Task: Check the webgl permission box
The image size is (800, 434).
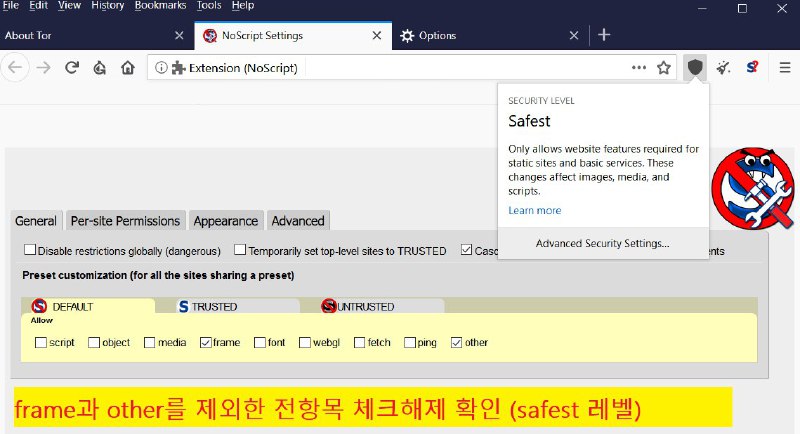Action: (x=305, y=342)
